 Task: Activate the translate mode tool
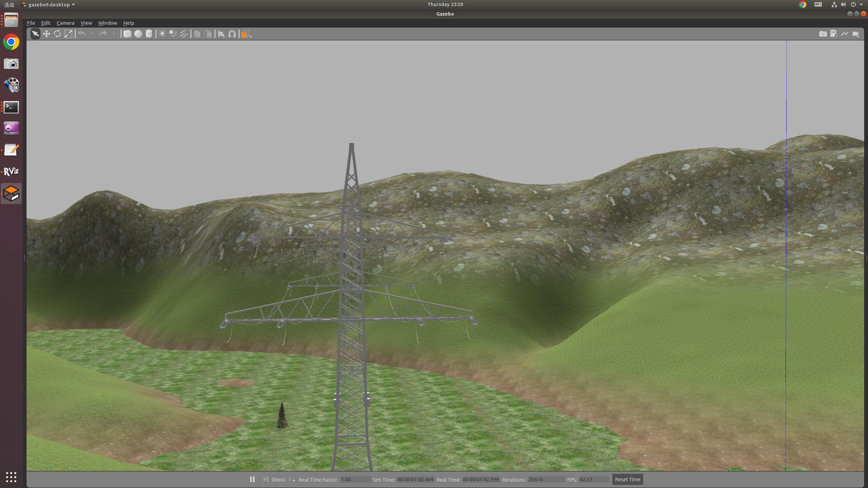coord(46,34)
